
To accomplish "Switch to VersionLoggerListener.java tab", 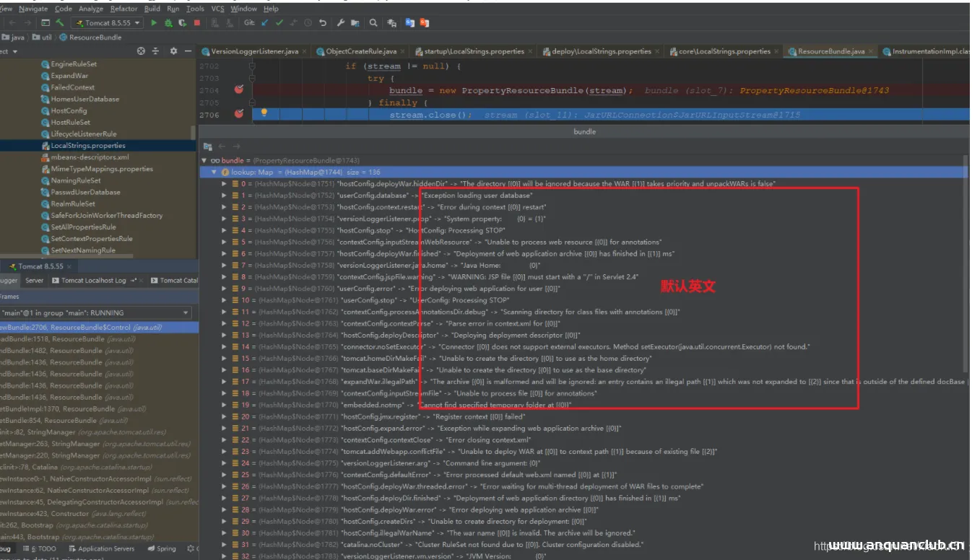I will coord(254,52).
